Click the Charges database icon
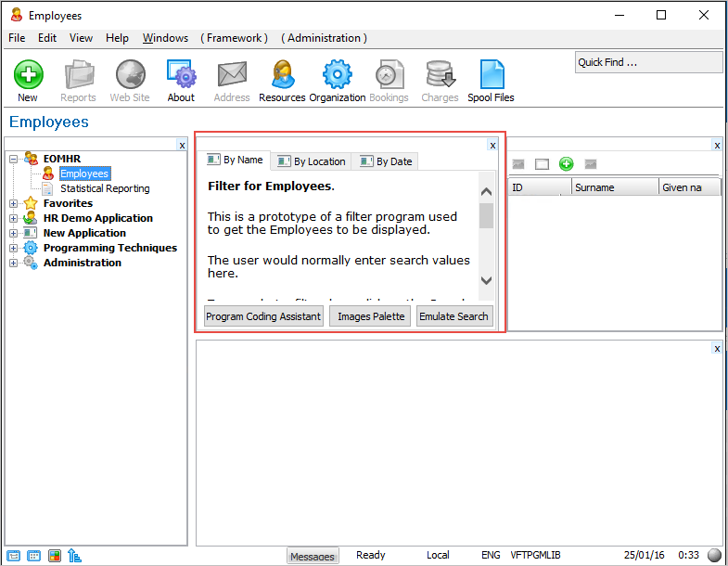The width and height of the screenshot is (728, 566). click(441, 74)
